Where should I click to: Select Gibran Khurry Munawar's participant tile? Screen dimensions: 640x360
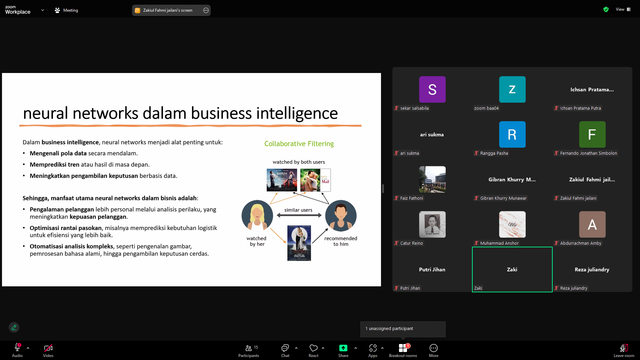click(512, 180)
